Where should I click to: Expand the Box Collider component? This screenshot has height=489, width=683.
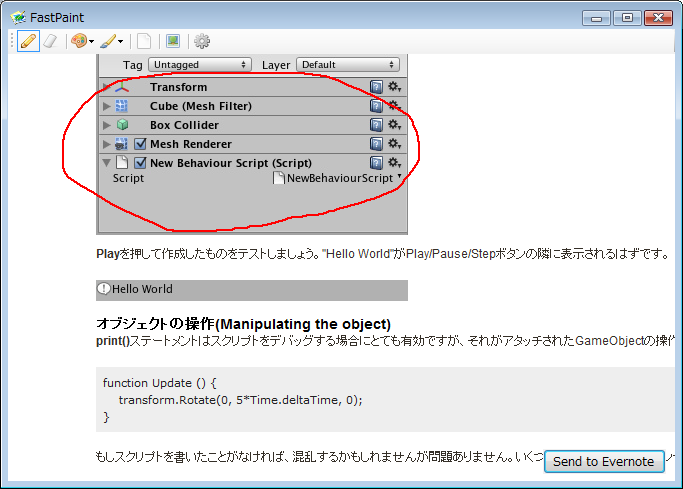[106, 125]
